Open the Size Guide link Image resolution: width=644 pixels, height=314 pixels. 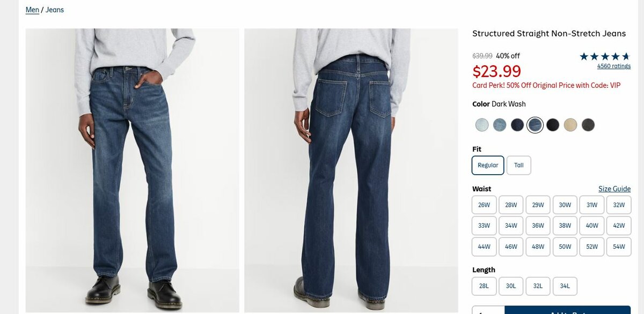pos(614,189)
